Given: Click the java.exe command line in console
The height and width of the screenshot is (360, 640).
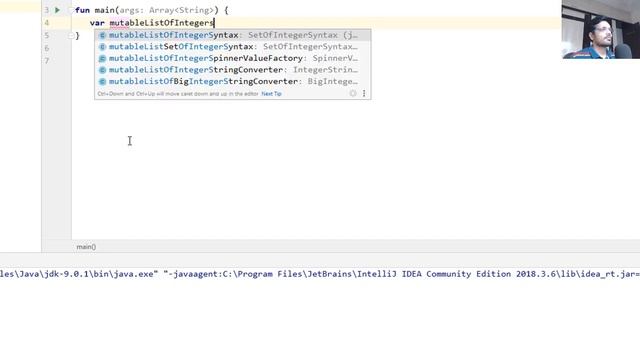Looking at the screenshot, I should pos(320,274).
